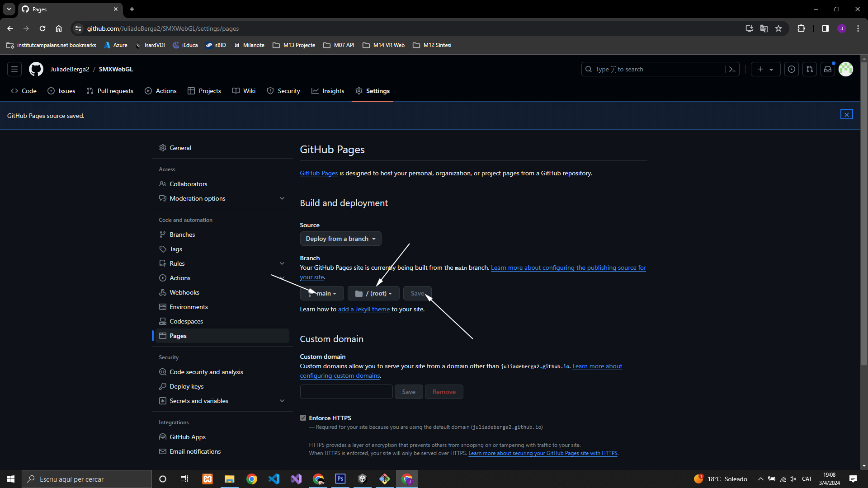Image resolution: width=868 pixels, height=488 pixels.
Task: Click the GitHub logo home icon
Action: (36, 69)
